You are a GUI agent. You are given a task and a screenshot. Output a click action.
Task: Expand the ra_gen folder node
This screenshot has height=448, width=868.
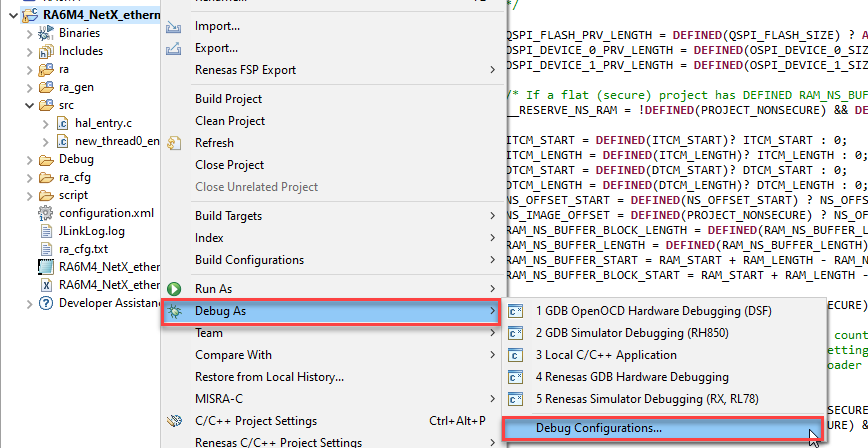[29, 87]
